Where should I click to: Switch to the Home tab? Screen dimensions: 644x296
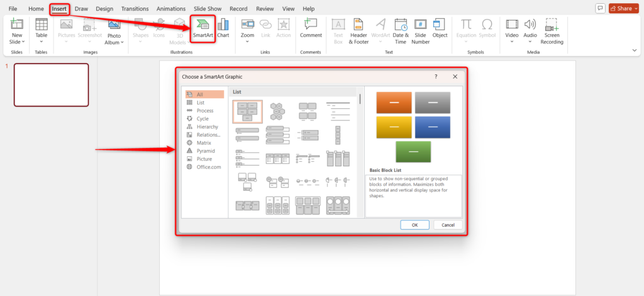pyautogui.click(x=36, y=9)
